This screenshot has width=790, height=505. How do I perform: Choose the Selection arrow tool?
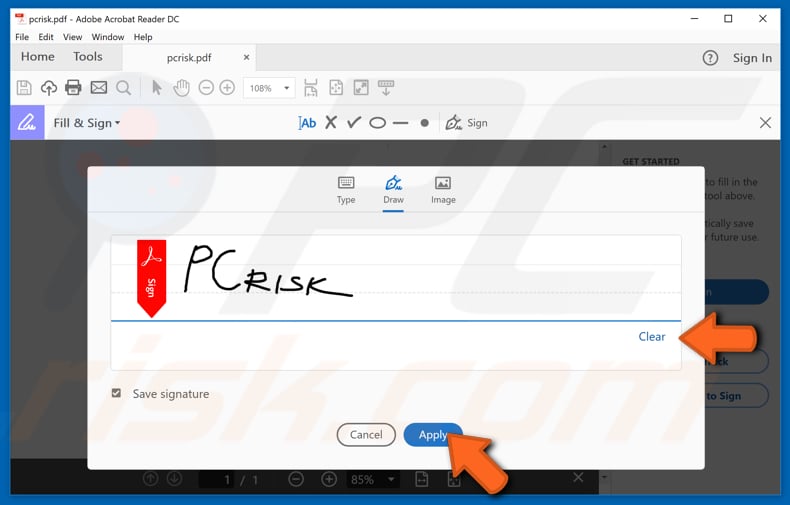[x=157, y=88]
